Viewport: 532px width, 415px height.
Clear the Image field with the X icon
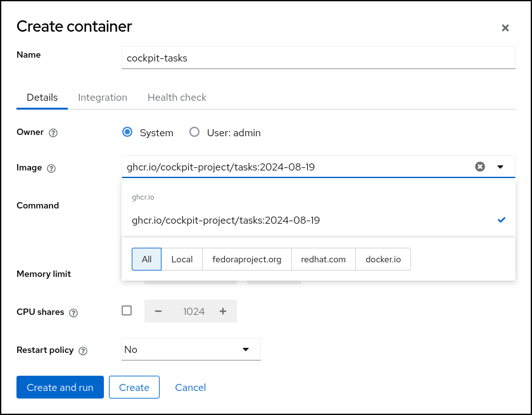point(480,167)
